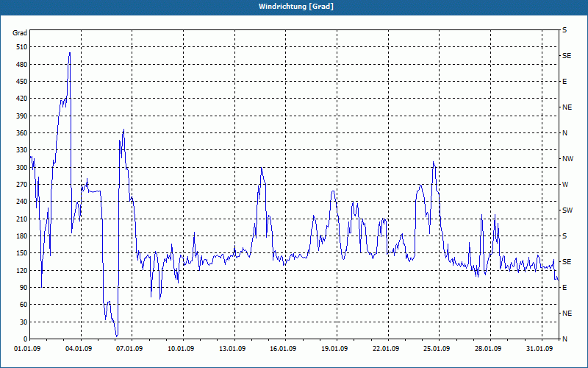
Task: Select the 270 y-axis value
Action: click(x=22, y=185)
